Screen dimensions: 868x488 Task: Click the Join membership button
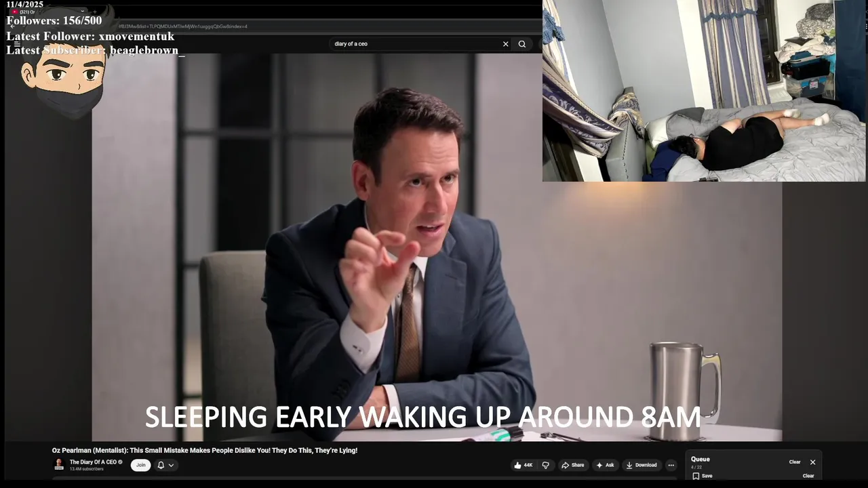pos(140,465)
